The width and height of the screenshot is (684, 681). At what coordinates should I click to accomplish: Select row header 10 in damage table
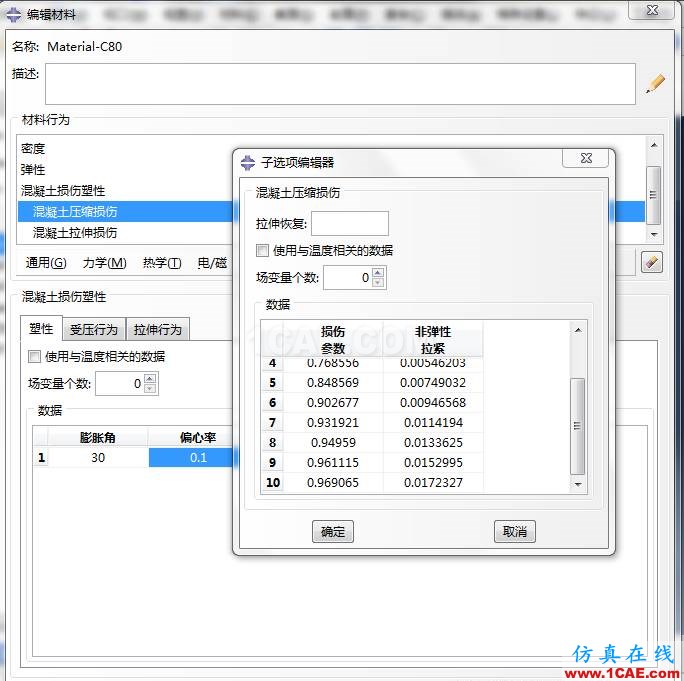(x=273, y=483)
